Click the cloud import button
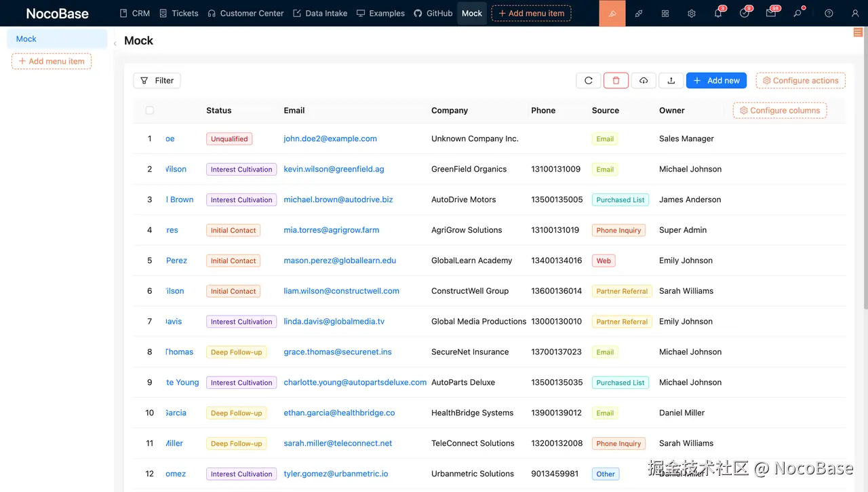The width and height of the screenshot is (868, 492). 644,80
